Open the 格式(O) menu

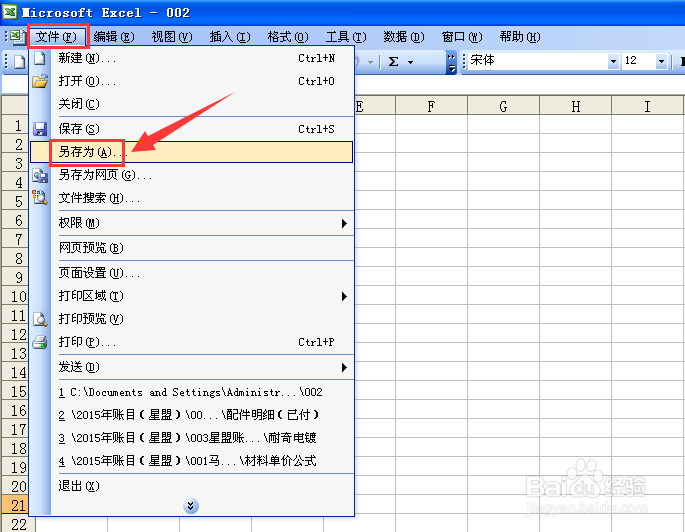tap(288, 37)
